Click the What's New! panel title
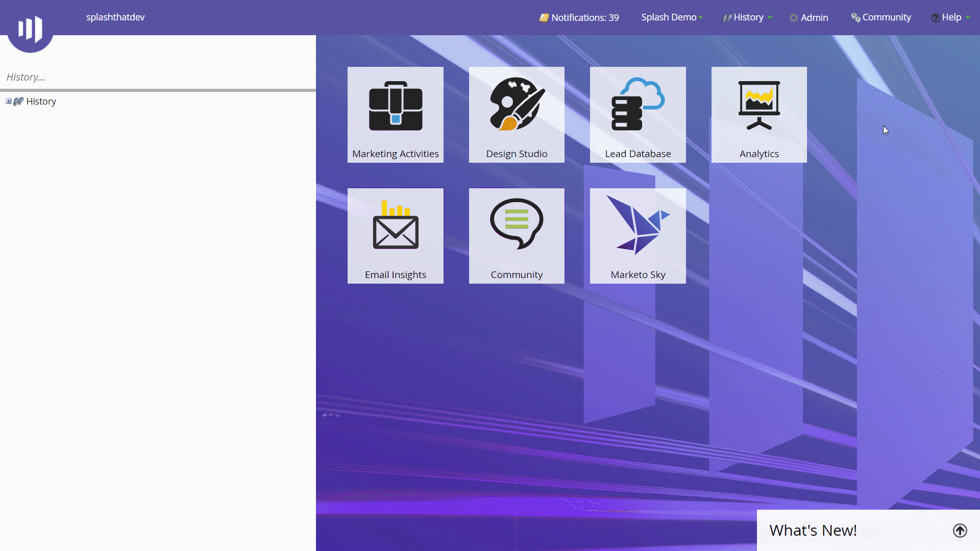 point(813,531)
